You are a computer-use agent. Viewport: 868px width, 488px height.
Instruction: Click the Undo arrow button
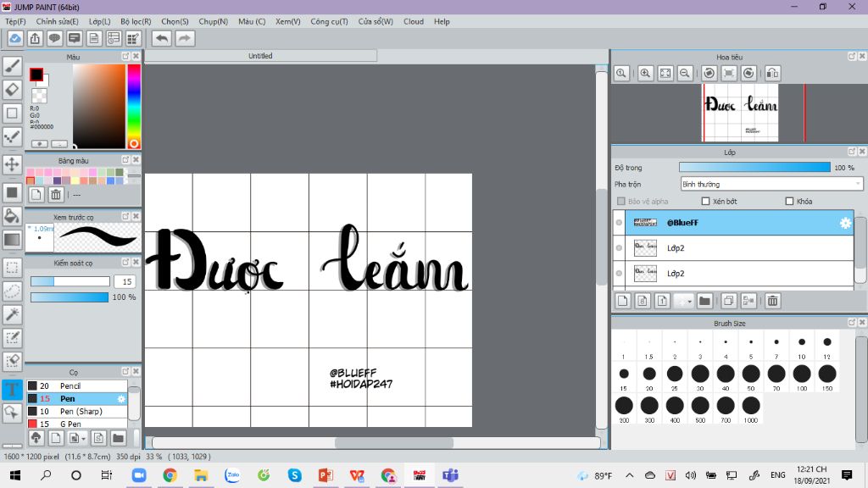(162, 38)
